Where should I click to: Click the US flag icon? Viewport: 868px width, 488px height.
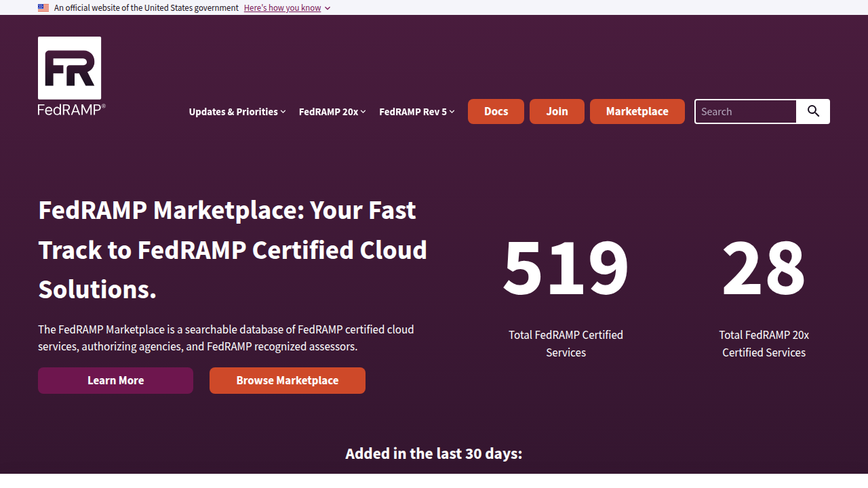pos(43,8)
